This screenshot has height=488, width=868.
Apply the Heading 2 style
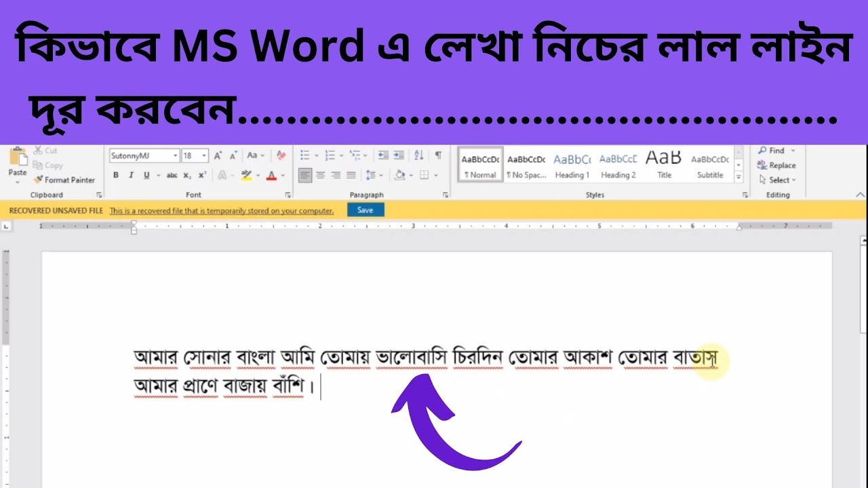[x=618, y=165]
